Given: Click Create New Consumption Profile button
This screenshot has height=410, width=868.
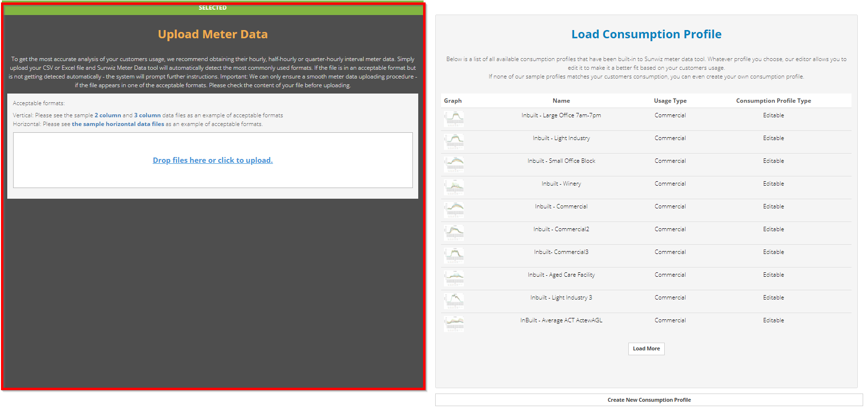Looking at the screenshot, I should 649,400.
